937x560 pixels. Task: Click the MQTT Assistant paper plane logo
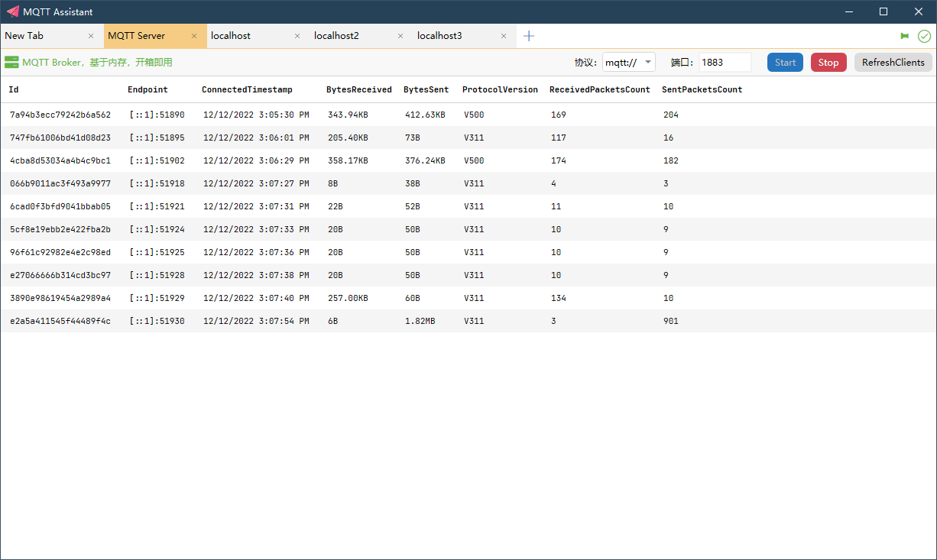[12, 11]
